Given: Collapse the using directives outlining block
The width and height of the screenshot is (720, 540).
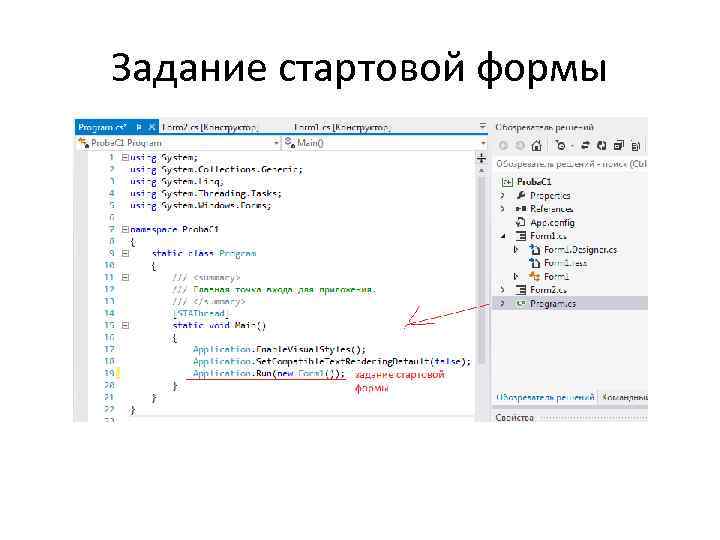Looking at the screenshot, I should (125, 158).
